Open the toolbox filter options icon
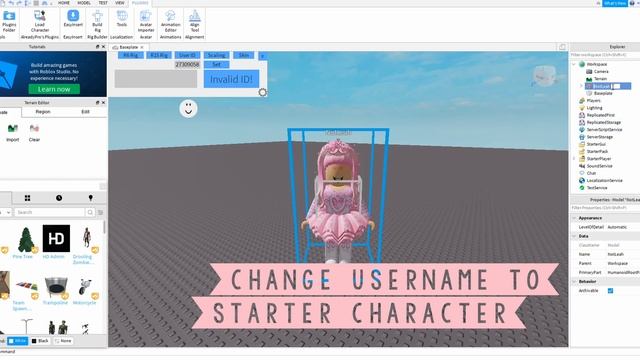Image resolution: width=640 pixels, height=360 pixels. pyautogui.click(x=100, y=212)
